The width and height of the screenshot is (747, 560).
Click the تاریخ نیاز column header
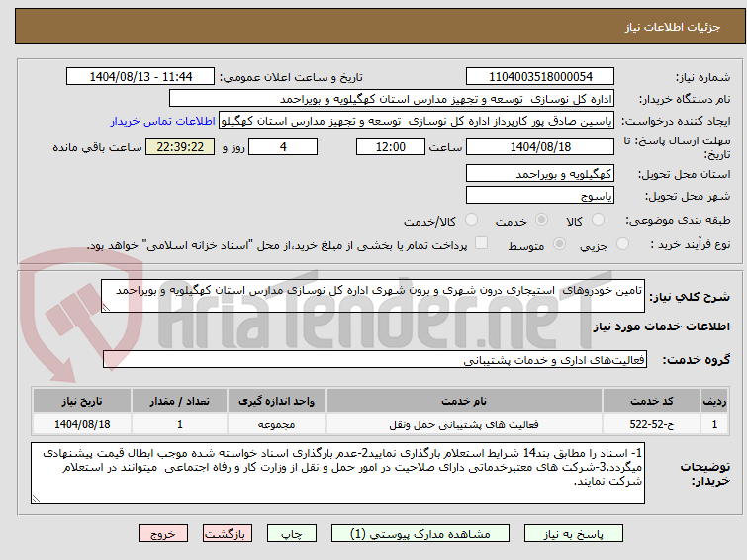point(82,401)
